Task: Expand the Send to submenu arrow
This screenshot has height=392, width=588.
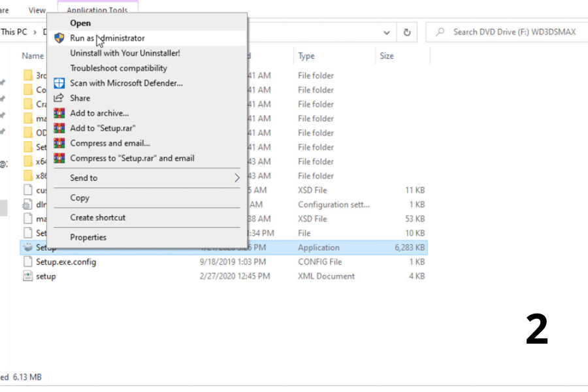Action: pyautogui.click(x=237, y=178)
